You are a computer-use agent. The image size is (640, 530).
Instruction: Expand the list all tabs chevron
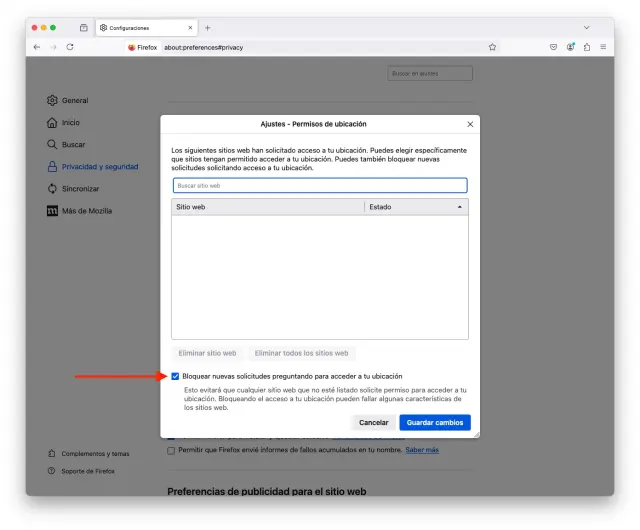(x=586, y=27)
